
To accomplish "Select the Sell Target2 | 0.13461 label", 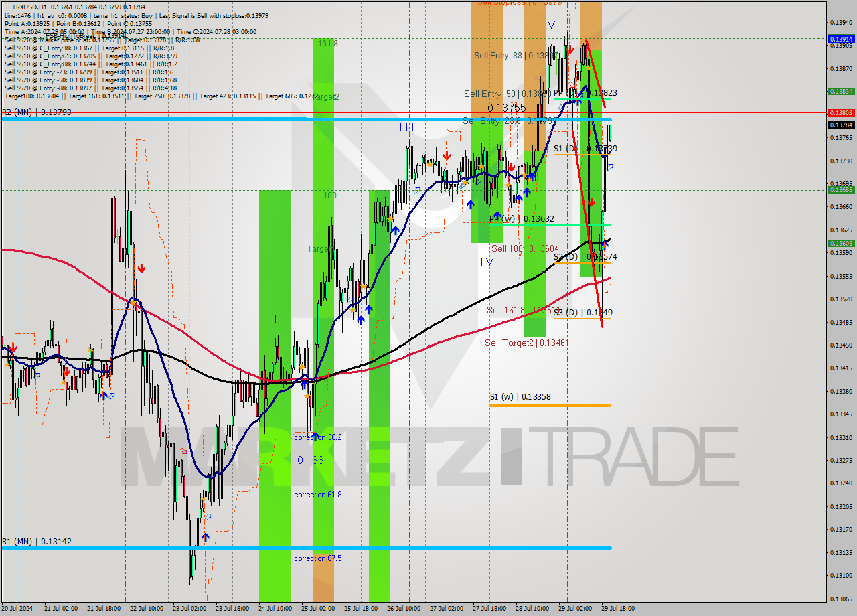I will click(526, 343).
